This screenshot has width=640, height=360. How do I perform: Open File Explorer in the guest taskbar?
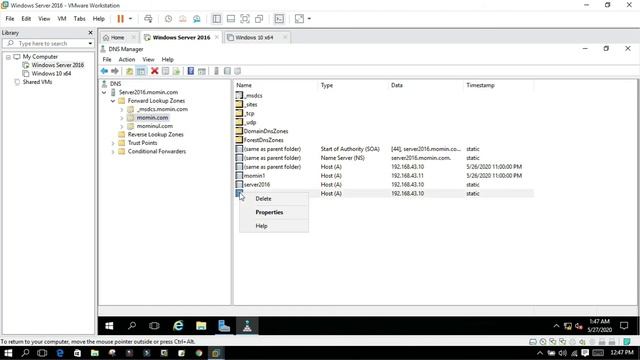(x=201, y=326)
